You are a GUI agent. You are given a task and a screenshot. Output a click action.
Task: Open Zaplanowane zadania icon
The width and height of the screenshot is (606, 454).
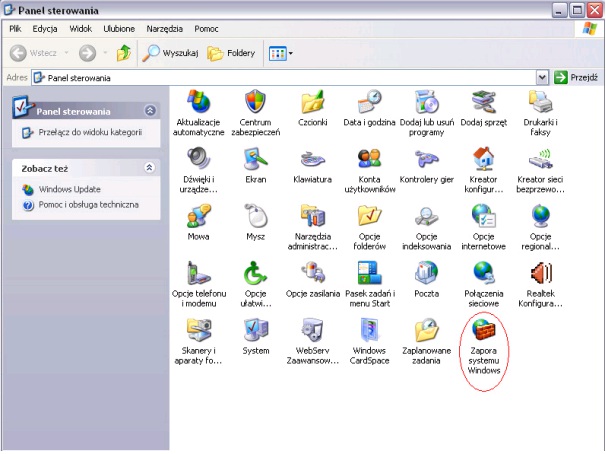click(x=427, y=330)
